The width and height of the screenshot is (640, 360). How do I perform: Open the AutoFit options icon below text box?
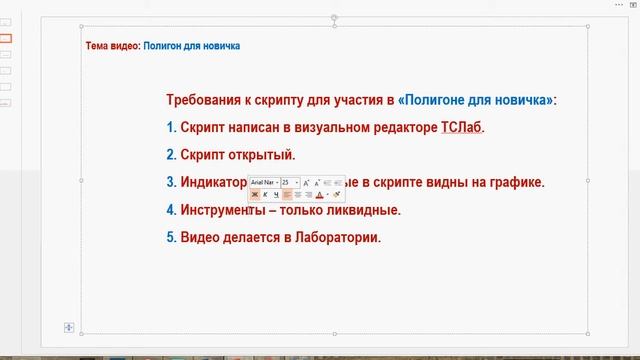click(x=69, y=327)
